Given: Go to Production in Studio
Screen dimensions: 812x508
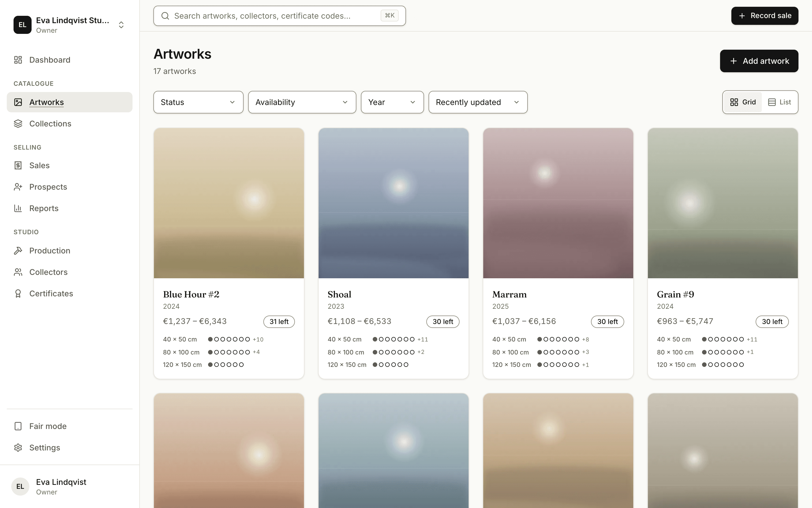Looking at the screenshot, I should pyautogui.click(x=69, y=251).
